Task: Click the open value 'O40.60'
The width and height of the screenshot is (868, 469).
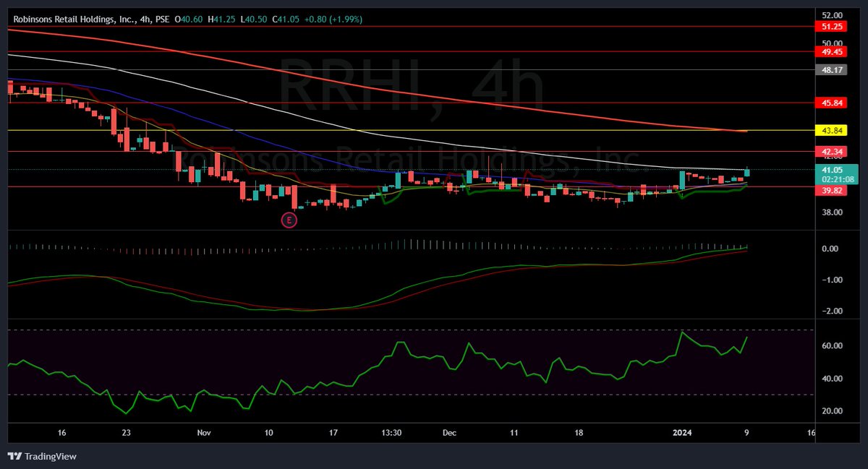Action: click(190, 20)
